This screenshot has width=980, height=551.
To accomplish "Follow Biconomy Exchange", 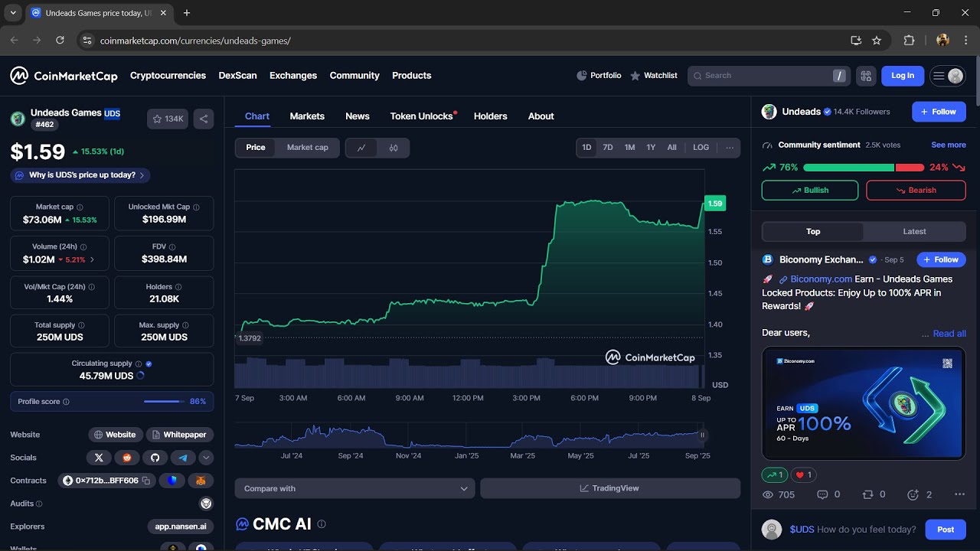I will (x=941, y=259).
